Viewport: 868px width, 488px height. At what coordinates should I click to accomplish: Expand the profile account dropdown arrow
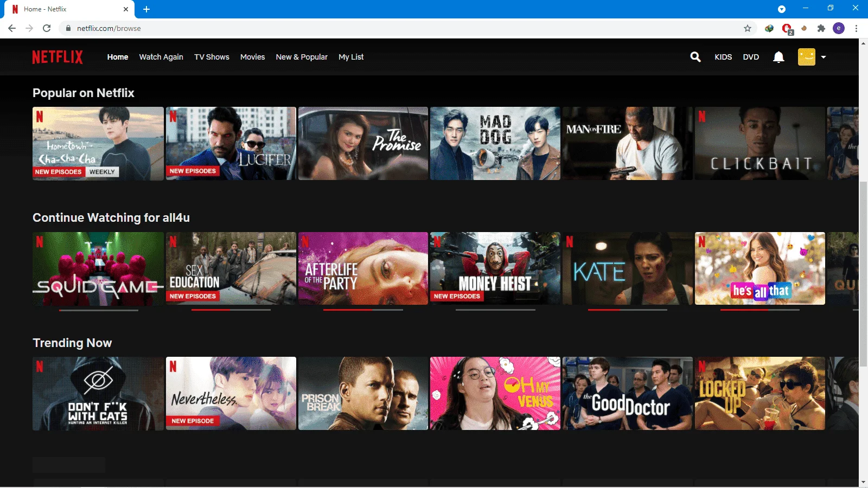click(x=824, y=57)
